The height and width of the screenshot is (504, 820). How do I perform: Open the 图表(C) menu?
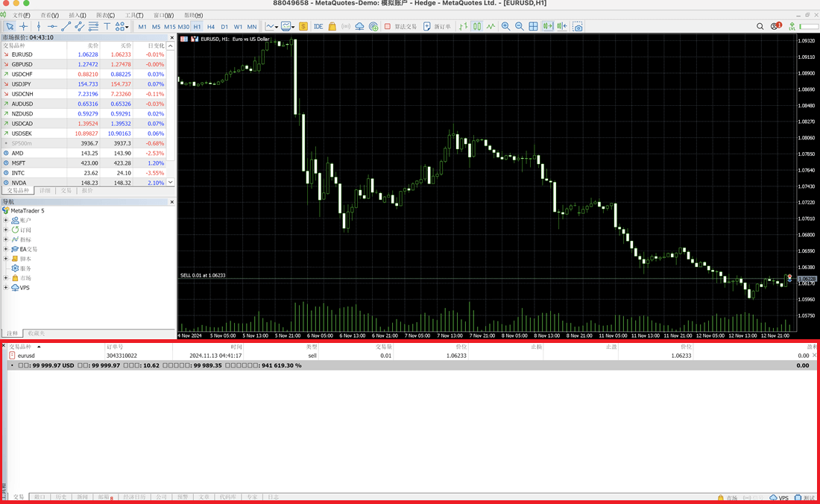click(106, 15)
